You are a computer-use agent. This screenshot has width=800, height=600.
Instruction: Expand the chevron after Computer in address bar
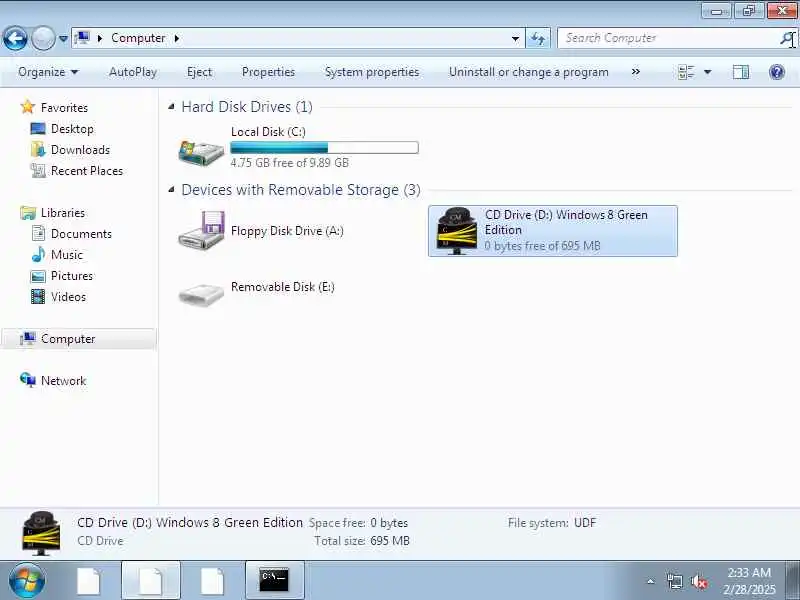tap(177, 38)
